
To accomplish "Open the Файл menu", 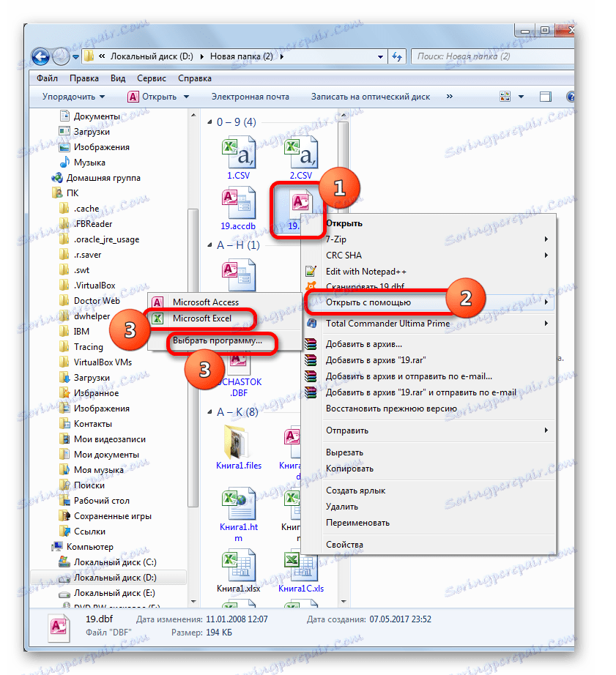I will pyautogui.click(x=47, y=78).
